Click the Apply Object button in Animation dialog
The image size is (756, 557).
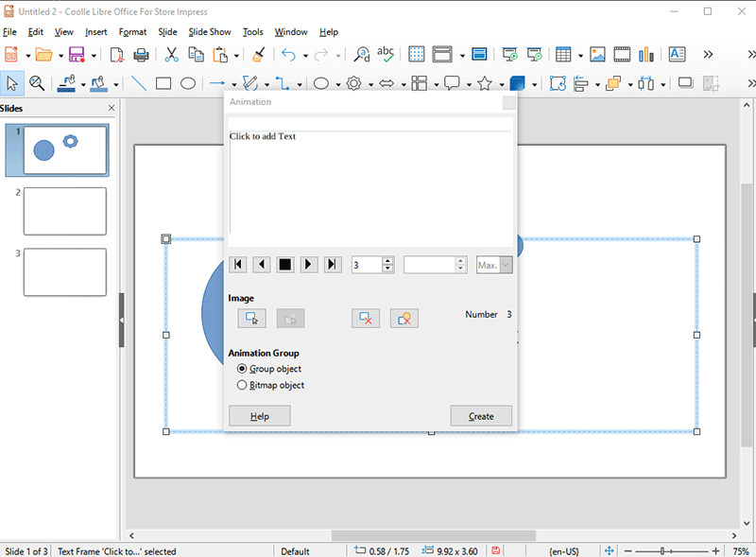pyautogui.click(x=251, y=319)
